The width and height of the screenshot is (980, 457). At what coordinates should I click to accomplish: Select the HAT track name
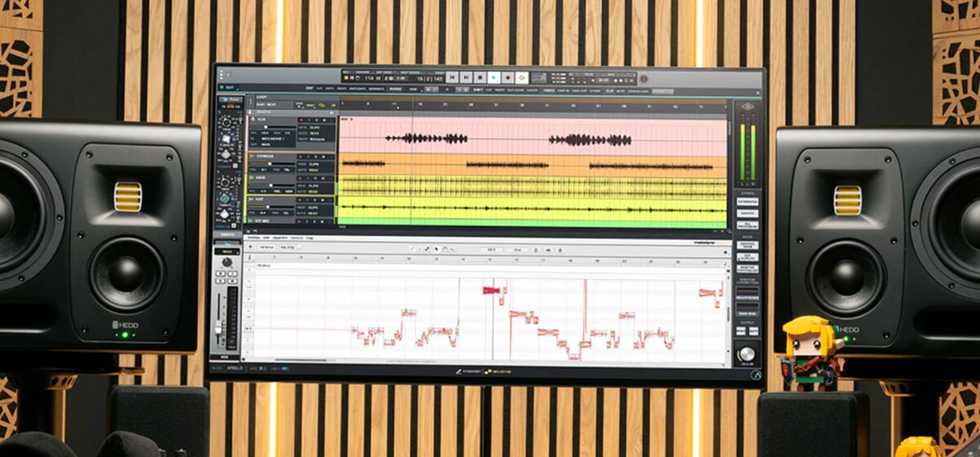click(260, 198)
